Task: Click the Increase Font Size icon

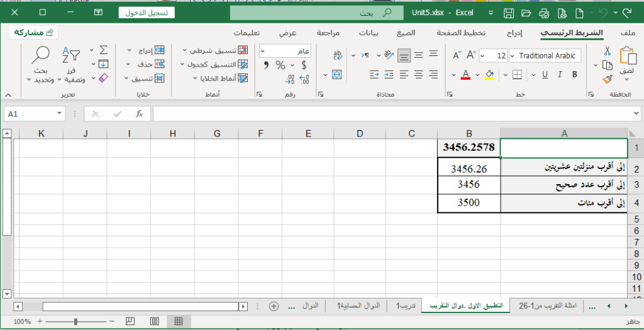Action: point(470,56)
